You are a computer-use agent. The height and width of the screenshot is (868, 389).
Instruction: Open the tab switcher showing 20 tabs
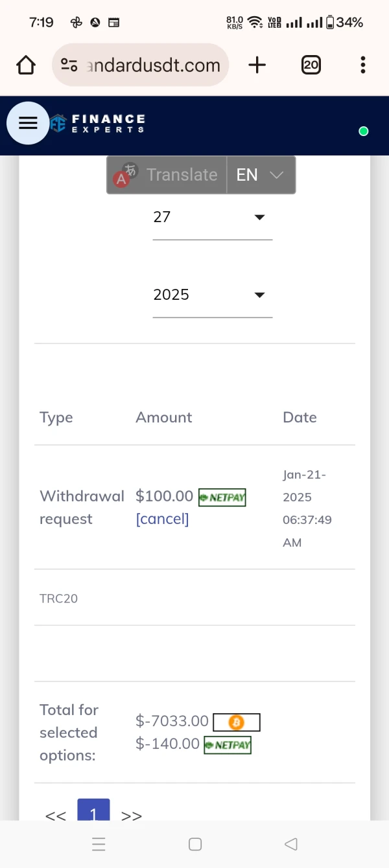311,65
